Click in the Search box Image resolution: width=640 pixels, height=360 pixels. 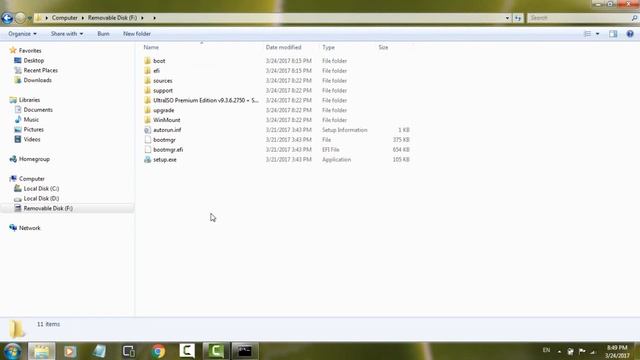[x=580, y=18]
